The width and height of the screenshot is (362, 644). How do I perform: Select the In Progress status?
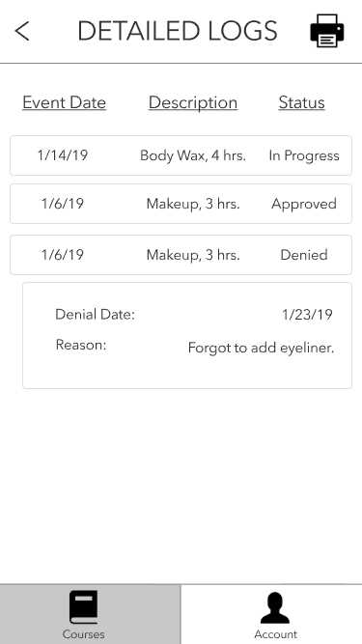(304, 156)
